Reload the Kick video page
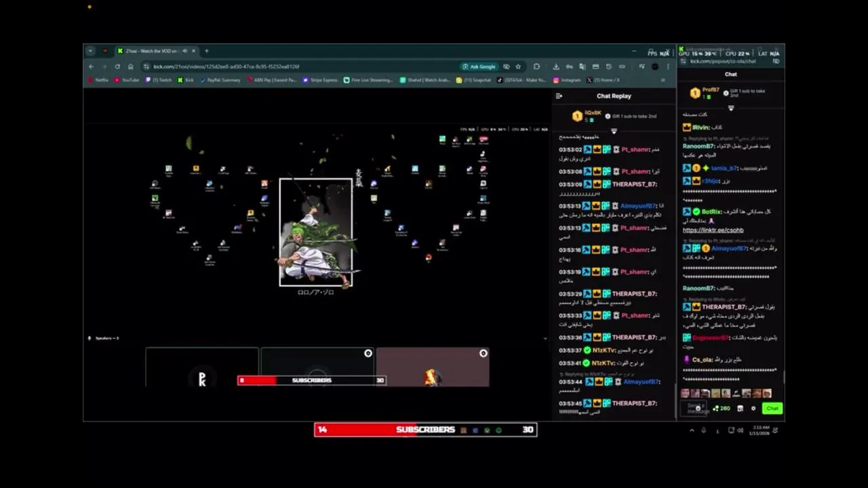The height and width of the screenshot is (488, 868). [117, 66]
